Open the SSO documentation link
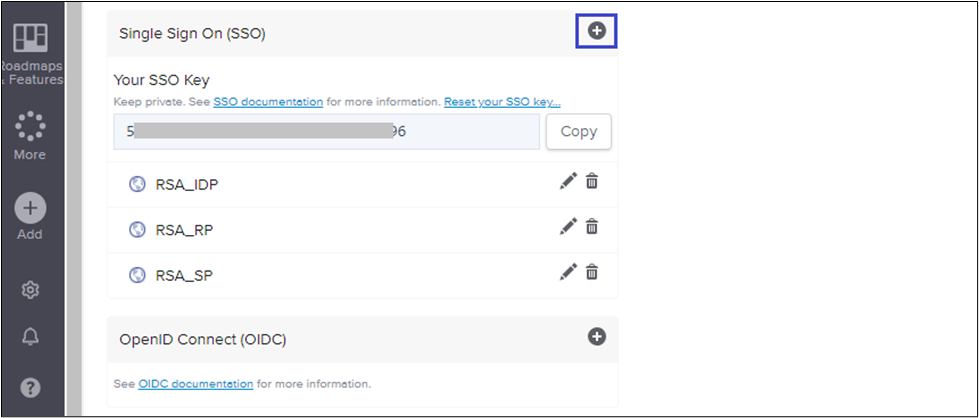Image resolution: width=979 pixels, height=418 pixels. point(268,102)
